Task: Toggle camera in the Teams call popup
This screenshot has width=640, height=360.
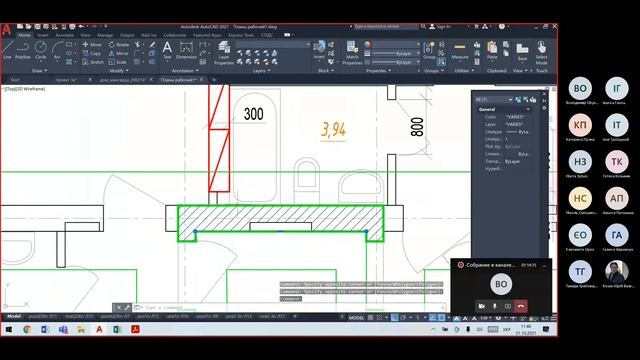Action: 482,306
